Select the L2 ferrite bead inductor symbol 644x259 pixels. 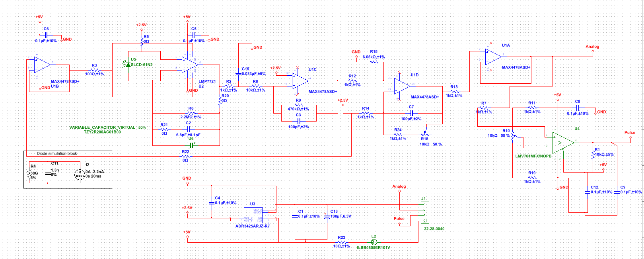[374, 242]
